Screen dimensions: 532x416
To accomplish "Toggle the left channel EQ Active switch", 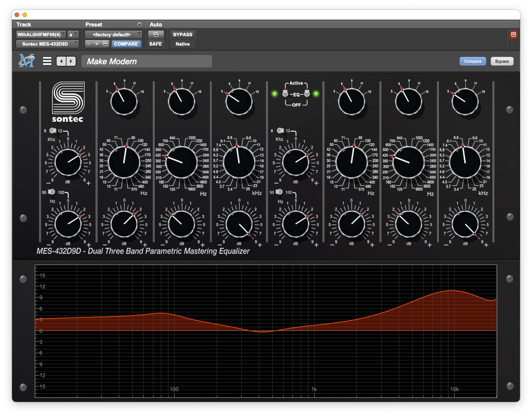I will (x=285, y=94).
